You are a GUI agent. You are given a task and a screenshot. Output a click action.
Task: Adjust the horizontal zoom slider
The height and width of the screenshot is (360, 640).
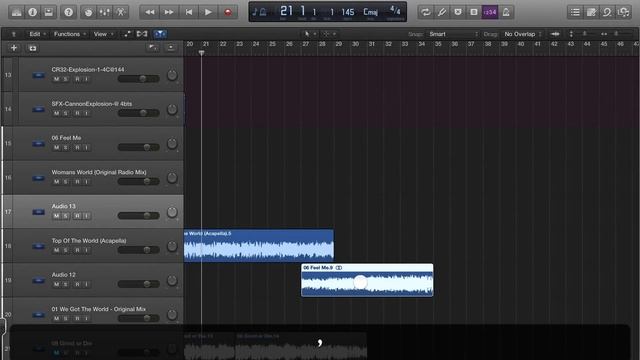click(x=616, y=34)
